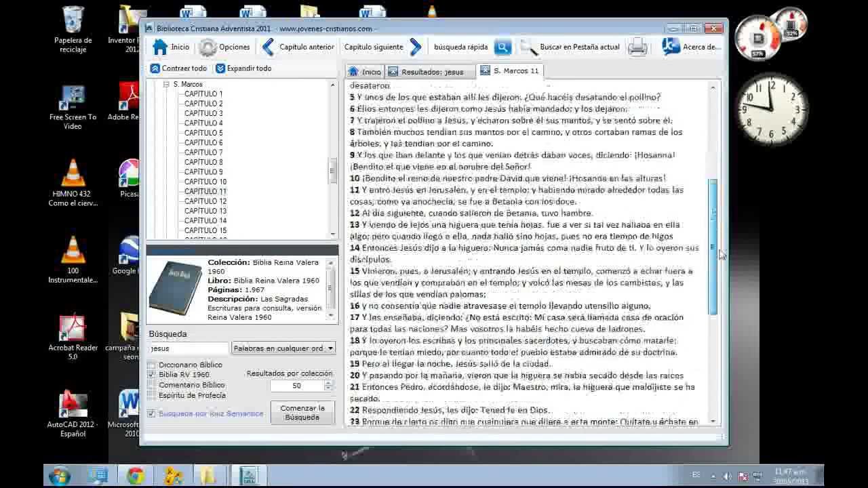Select CAPITULO 1 in tree

[203, 94]
